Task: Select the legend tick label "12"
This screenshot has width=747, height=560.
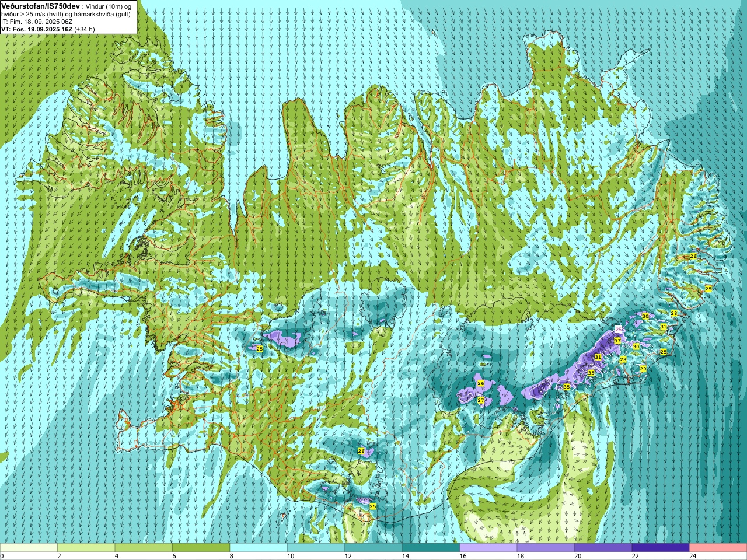Action: pyautogui.click(x=347, y=556)
